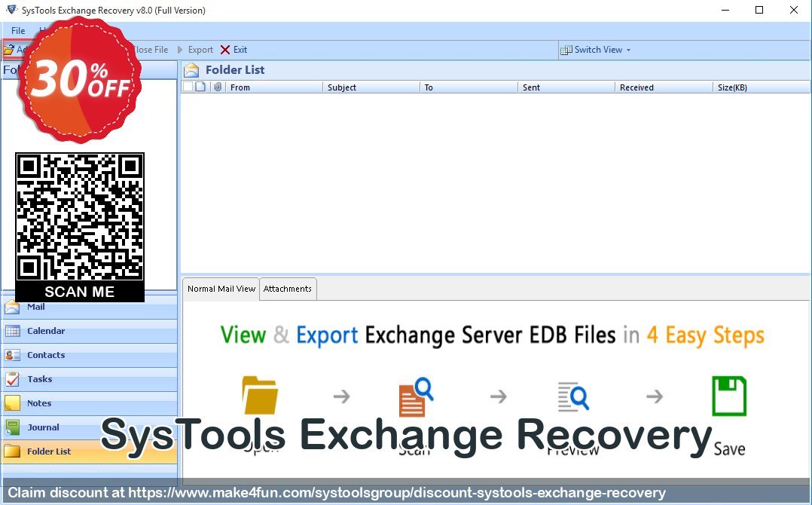The height and width of the screenshot is (505, 812).
Task: Click the Calendar icon in the sidebar
Action: click(12, 331)
